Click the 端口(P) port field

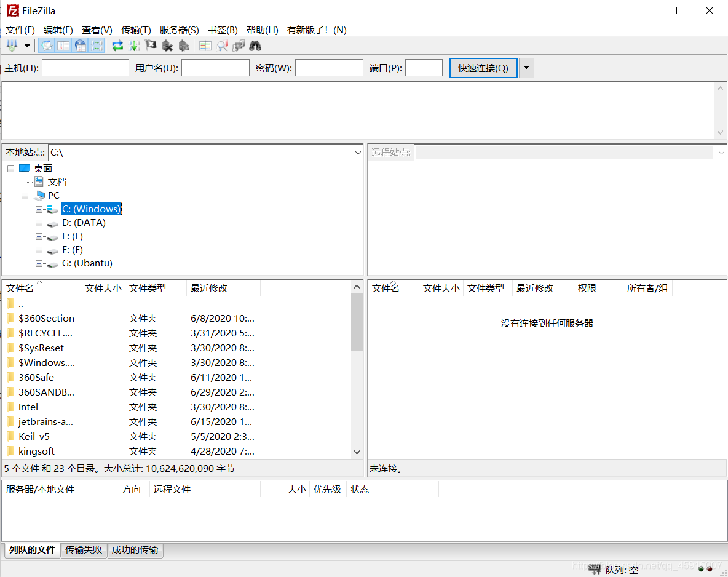tap(424, 68)
